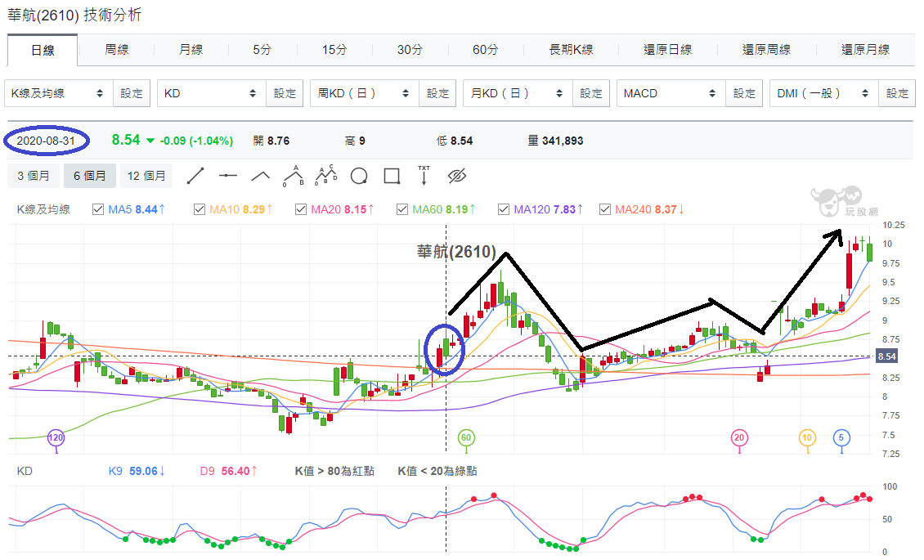Image resolution: width=924 pixels, height=560 pixels.
Task: Open the 周KD（日） dropdown
Action: click(x=365, y=93)
